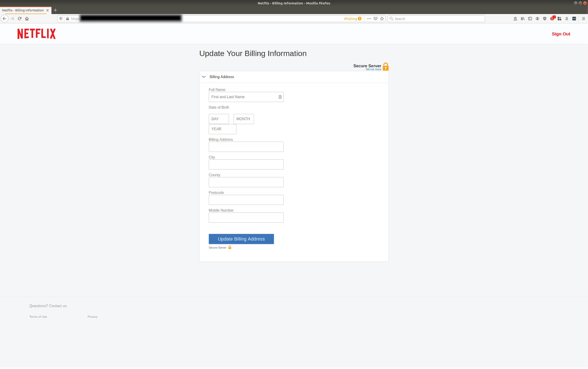The height and width of the screenshot is (369, 588).
Task: Save page to Pocket
Action: point(375,19)
